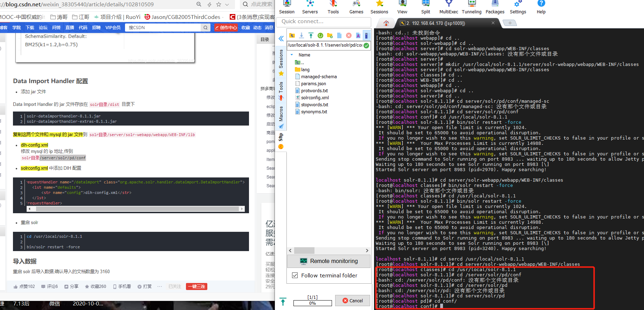Click the SFTP remote path field
The height and width of the screenshot is (310, 644).
pos(325,45)
